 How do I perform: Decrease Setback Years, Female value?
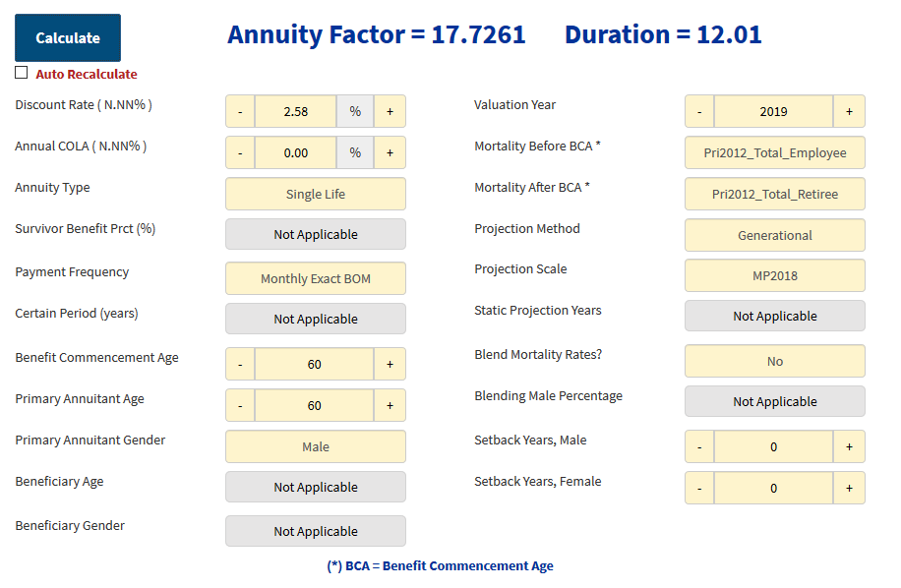coord(699,488)
